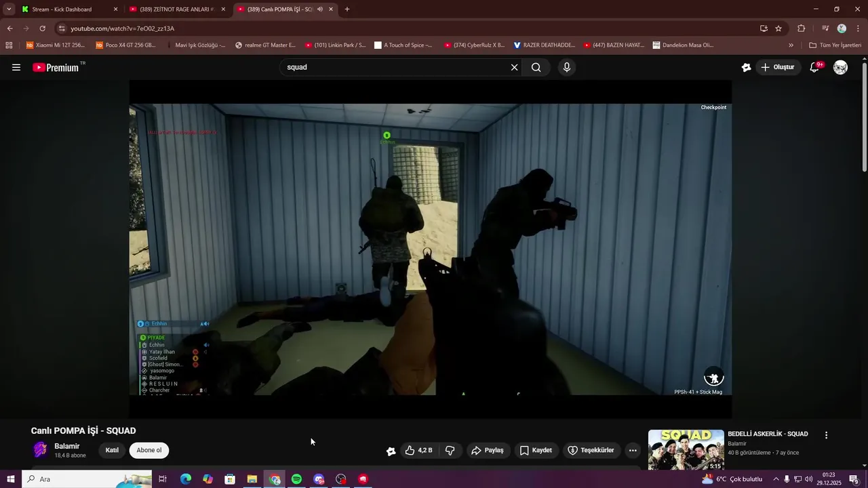Click the youtube.com address bar URL

(x=123, y=28)
